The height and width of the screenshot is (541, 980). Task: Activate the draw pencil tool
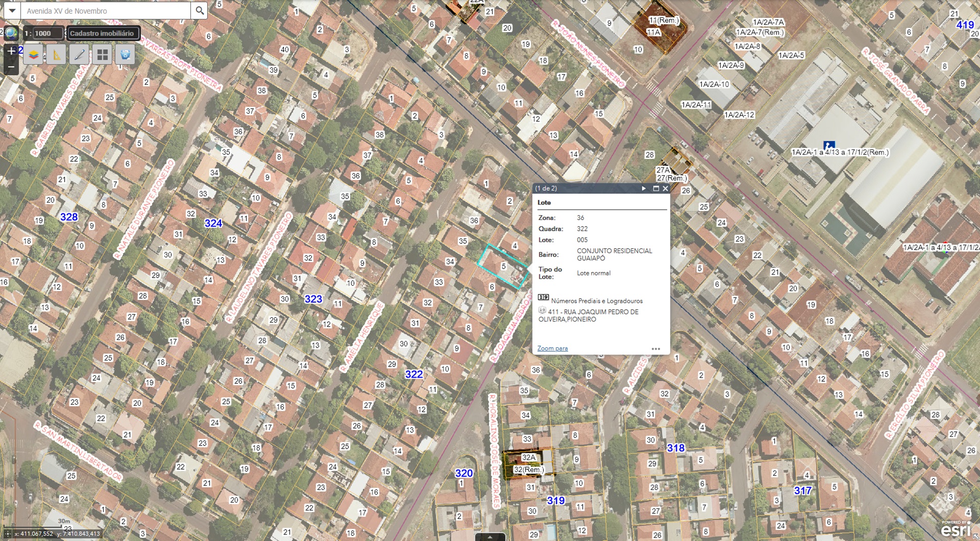coord(80,54)
